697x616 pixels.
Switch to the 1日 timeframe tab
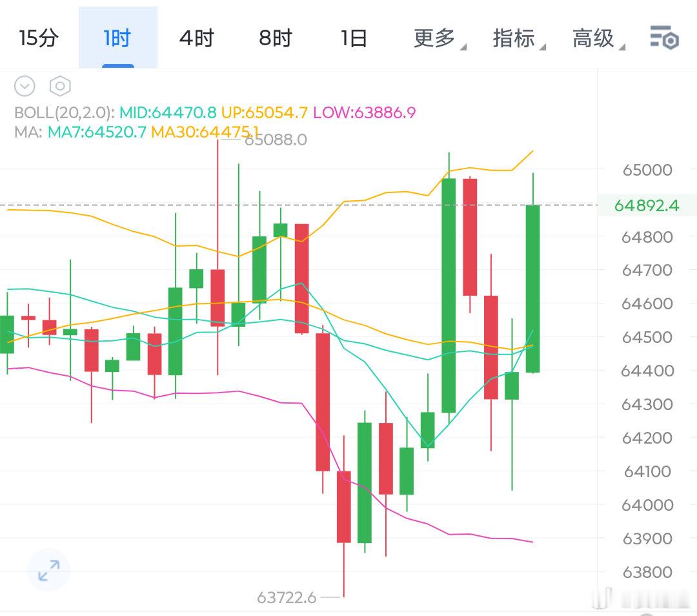(x=354, y=38)
